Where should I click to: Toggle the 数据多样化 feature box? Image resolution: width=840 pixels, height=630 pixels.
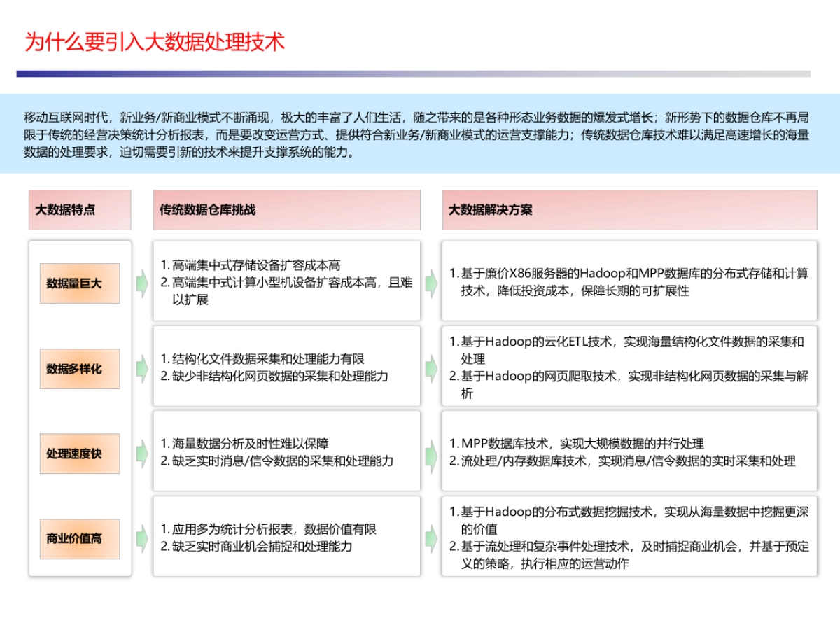[x=79, y=369]
